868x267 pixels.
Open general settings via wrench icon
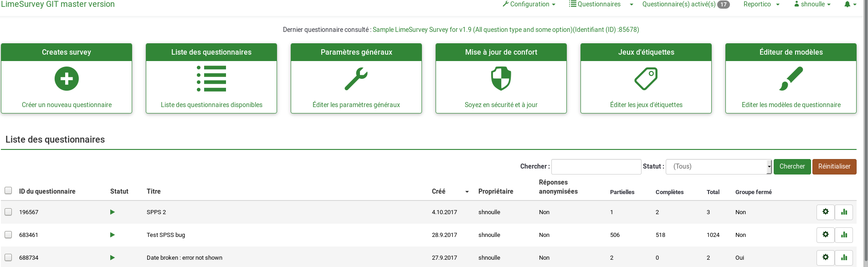click(x=356, y=79)
